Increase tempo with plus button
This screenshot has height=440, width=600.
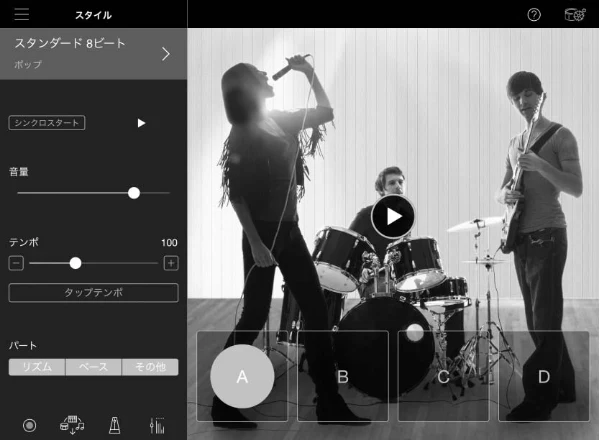pos(171,263)
